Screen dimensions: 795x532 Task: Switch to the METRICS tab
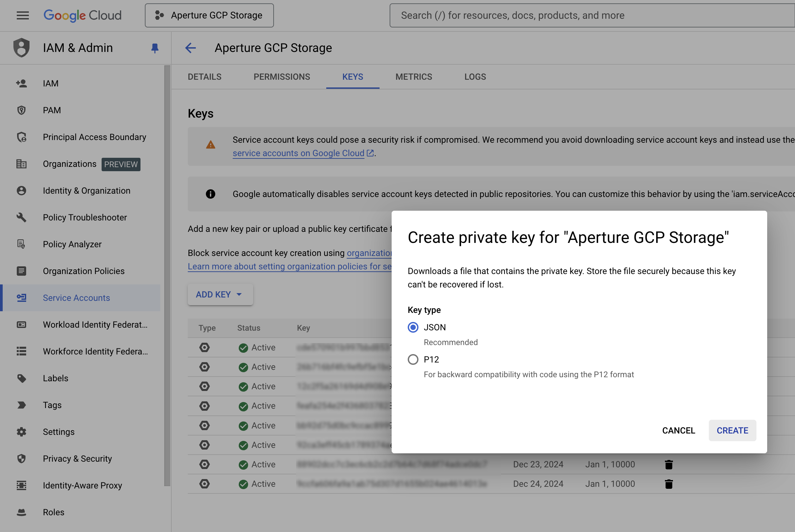click(413, 77)
